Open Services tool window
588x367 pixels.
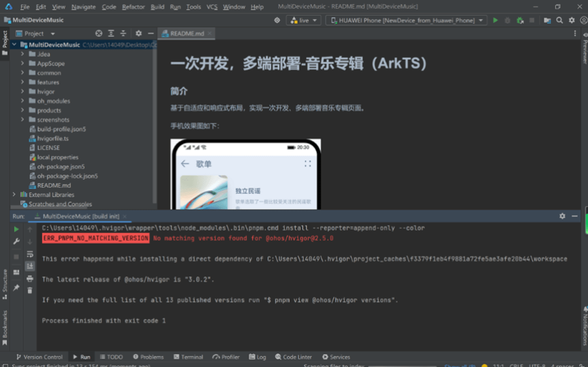point(336,357)
